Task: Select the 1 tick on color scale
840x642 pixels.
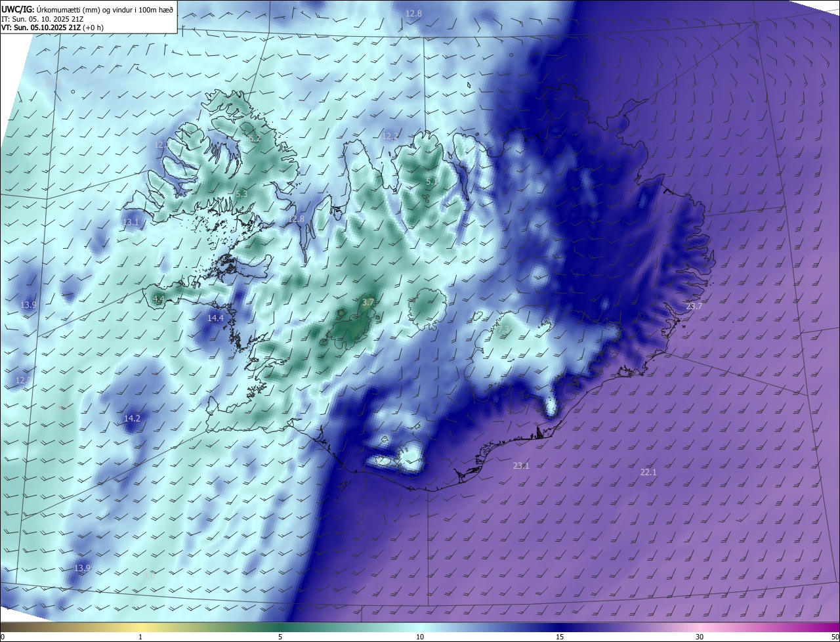Action: pos(140,637)
